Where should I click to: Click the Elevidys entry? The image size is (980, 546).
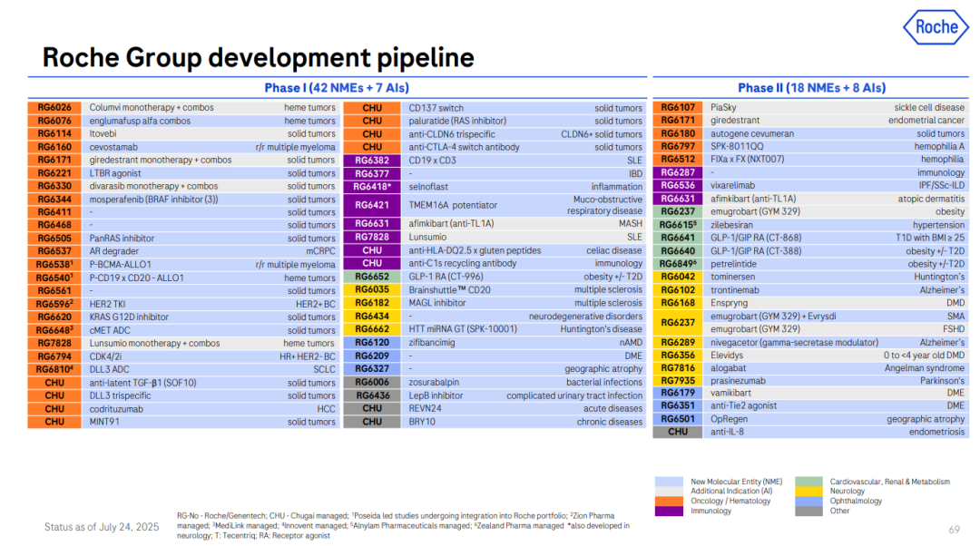click(x=728, y=356)
